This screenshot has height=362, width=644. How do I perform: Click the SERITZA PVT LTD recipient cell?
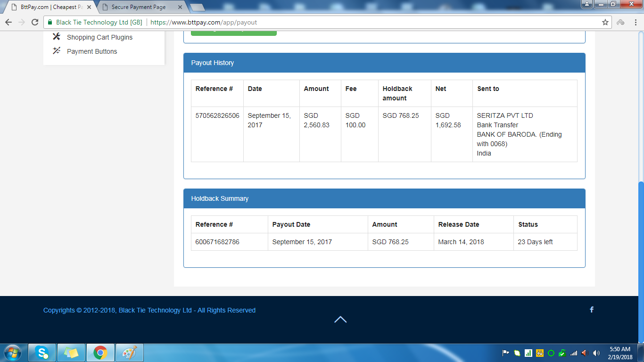525,134
